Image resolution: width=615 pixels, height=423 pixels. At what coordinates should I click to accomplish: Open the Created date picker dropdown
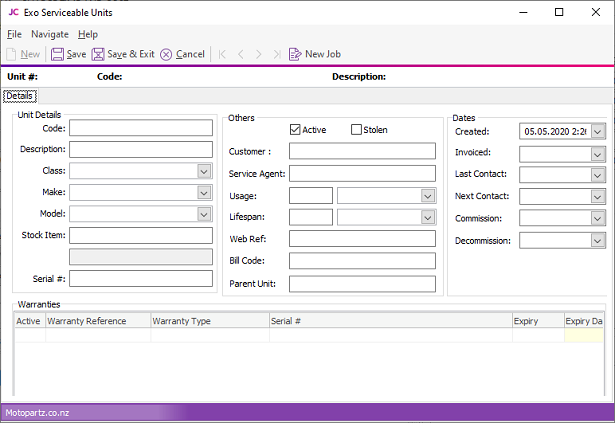pos(598,131)
